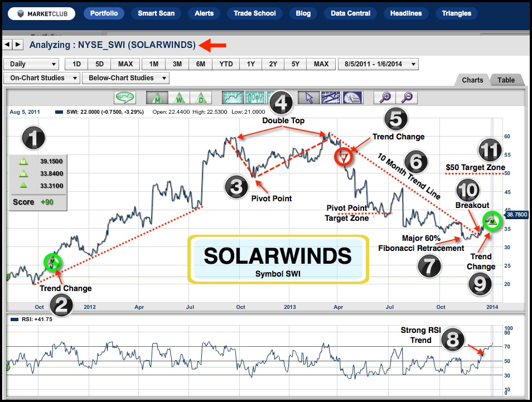The width and height of the screenshot is (532, 402).
Task: Click the zoom in magnifier icon
Action: tap(385, 98)
